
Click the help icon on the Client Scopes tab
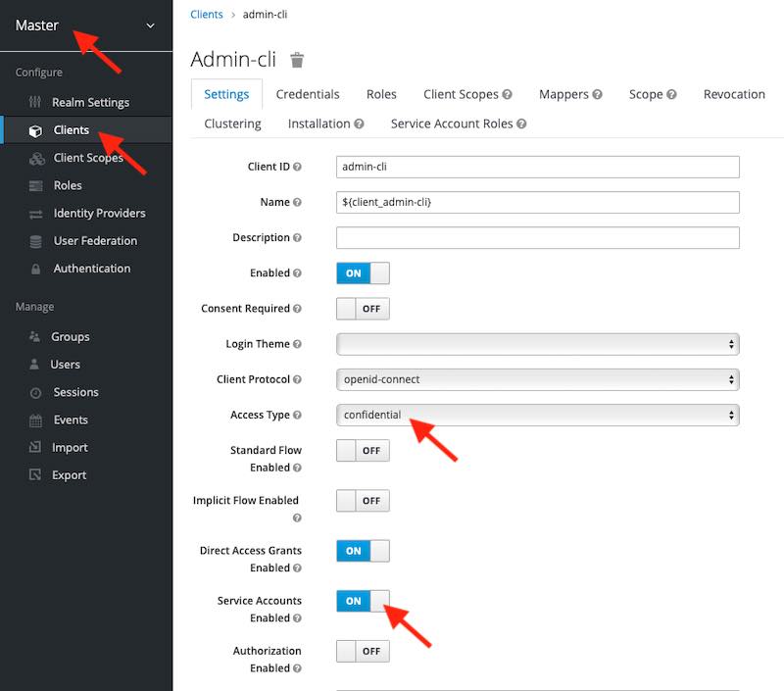[x=507, y=94]
